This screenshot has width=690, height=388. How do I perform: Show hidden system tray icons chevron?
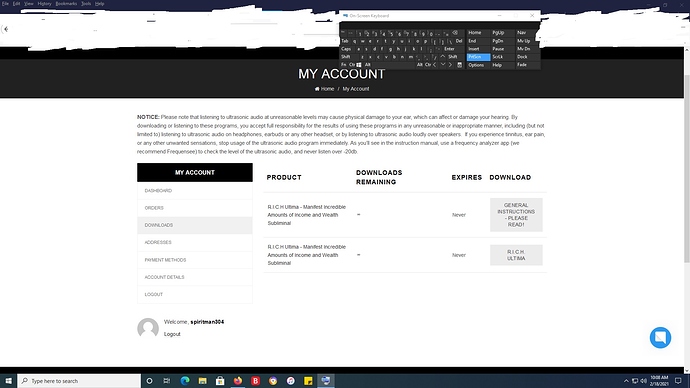626,381
